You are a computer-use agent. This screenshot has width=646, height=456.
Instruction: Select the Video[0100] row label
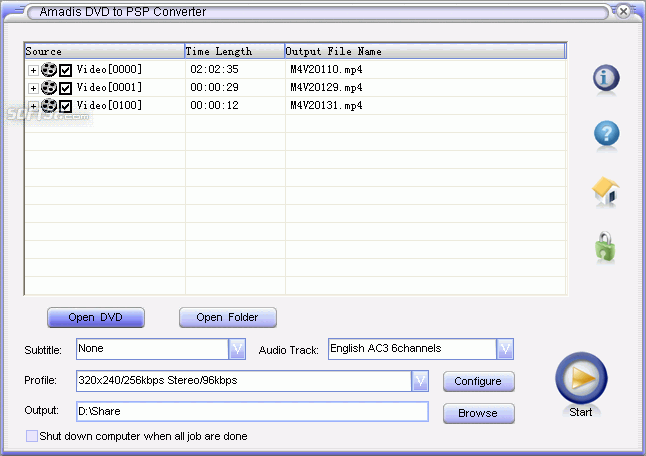tap(109, 105)
